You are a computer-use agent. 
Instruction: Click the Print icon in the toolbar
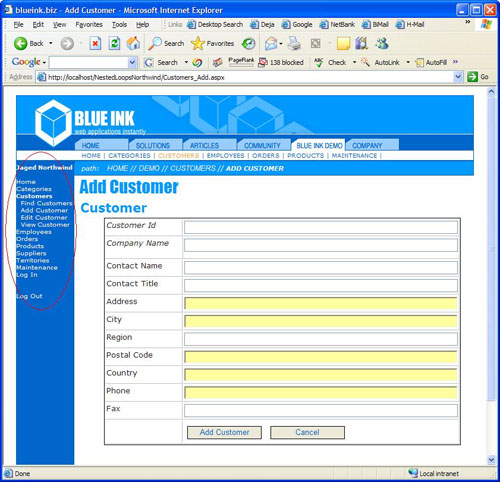(294, 44)
